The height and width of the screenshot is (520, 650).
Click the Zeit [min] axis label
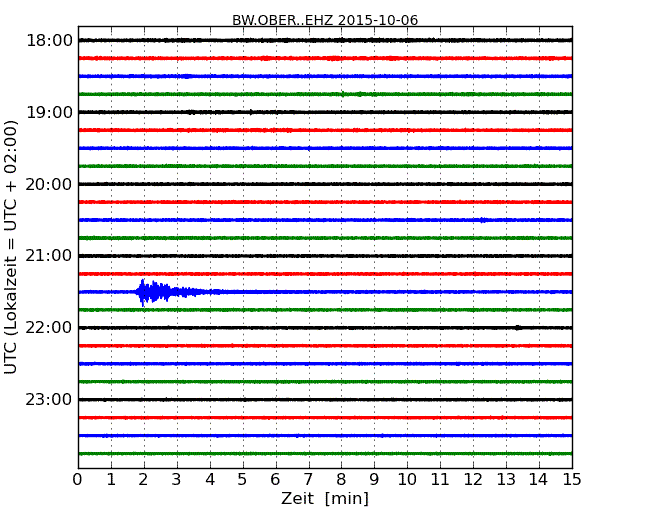tap(325, 498)
